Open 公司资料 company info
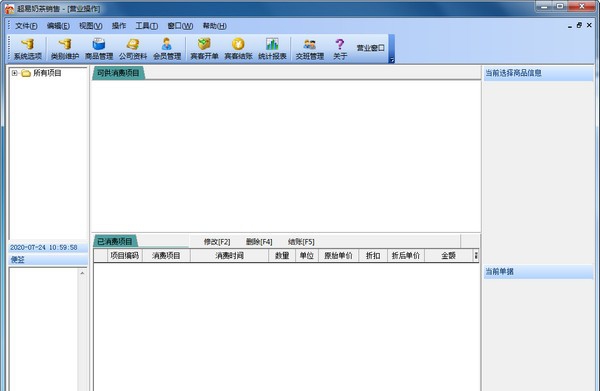 [x=133, y=49]
